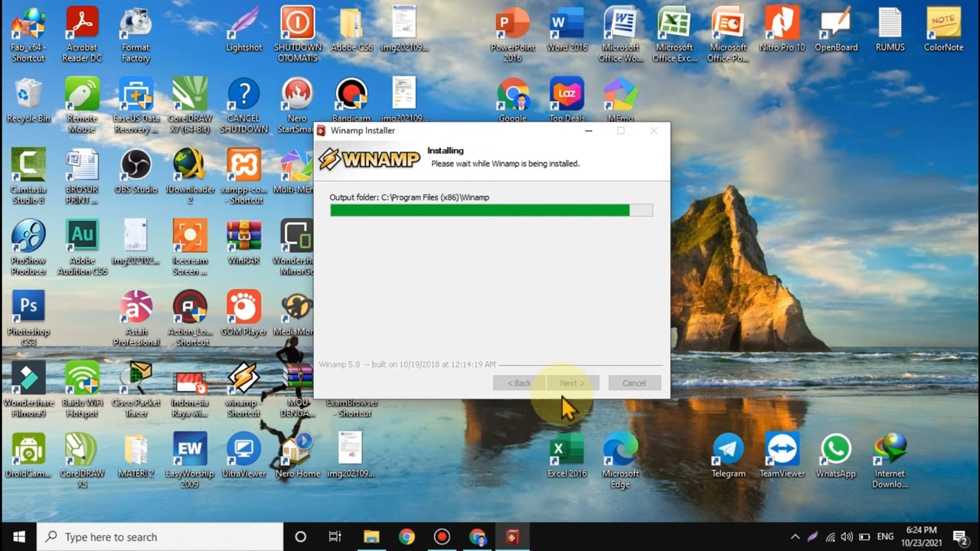
Task: Open Bandicam recorder taskbar icon
Action: click(442, 536)
